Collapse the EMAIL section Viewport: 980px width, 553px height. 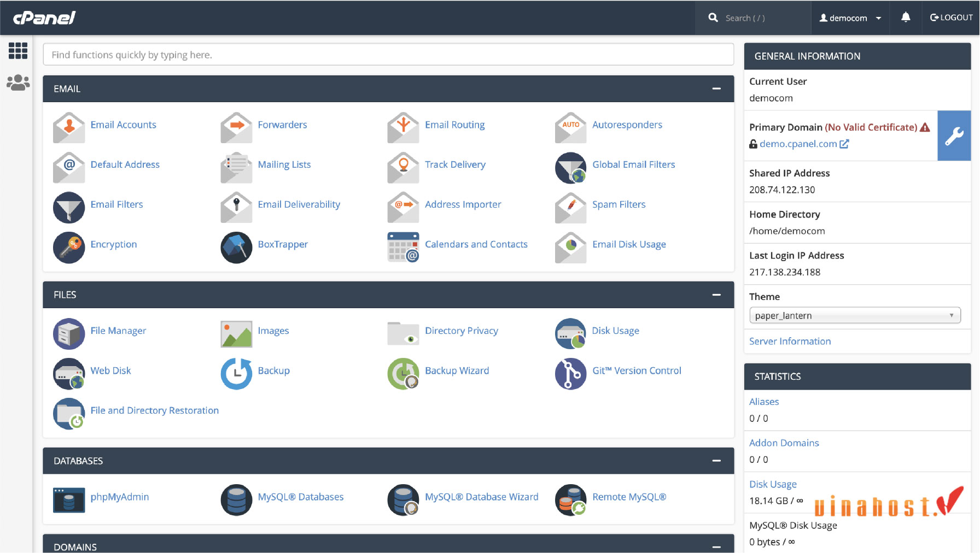click(716, 88)
